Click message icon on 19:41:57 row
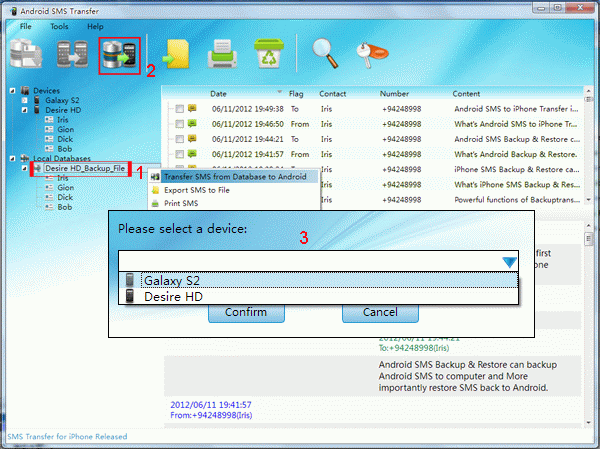Image resolution: width=600 pixels, height=449 pixels. [x=192, y=153]
